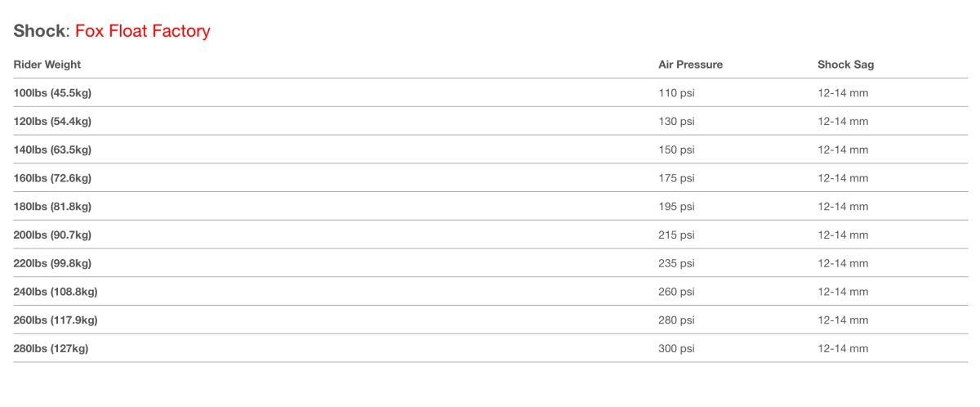Click the 175 psi air pressure value

coord(676,178)
